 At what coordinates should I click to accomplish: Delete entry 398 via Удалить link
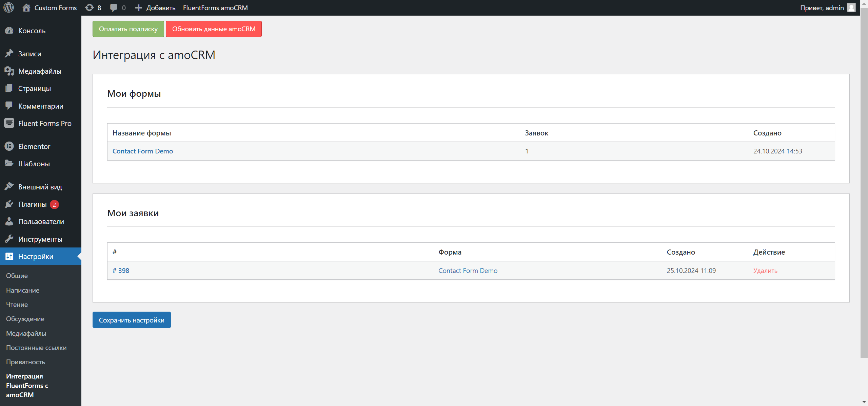765,271
